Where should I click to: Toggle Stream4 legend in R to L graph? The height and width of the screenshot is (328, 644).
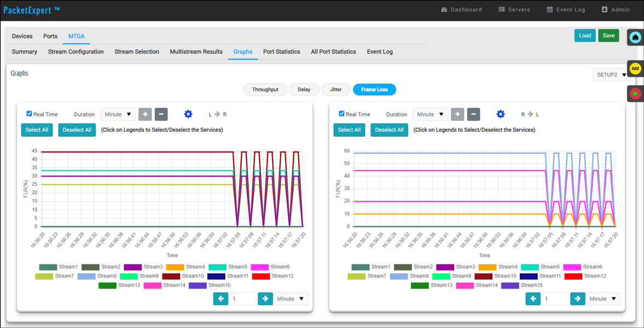point(498,267)
